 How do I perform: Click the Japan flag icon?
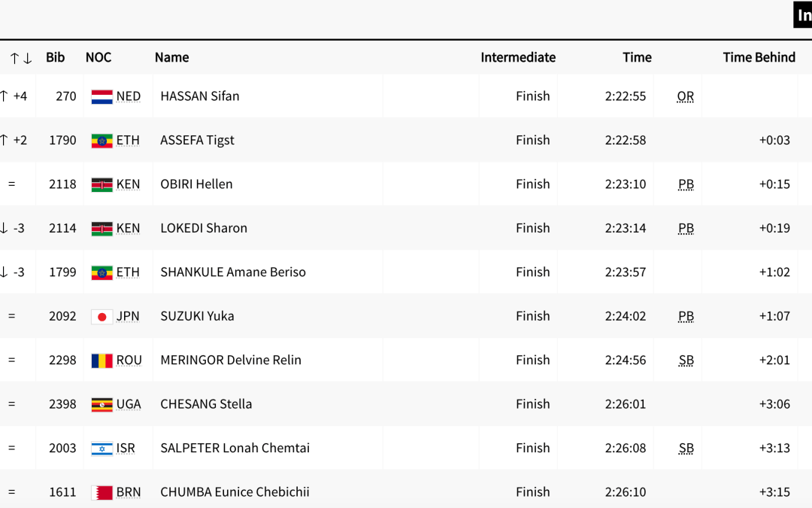(x=101, y=317)
